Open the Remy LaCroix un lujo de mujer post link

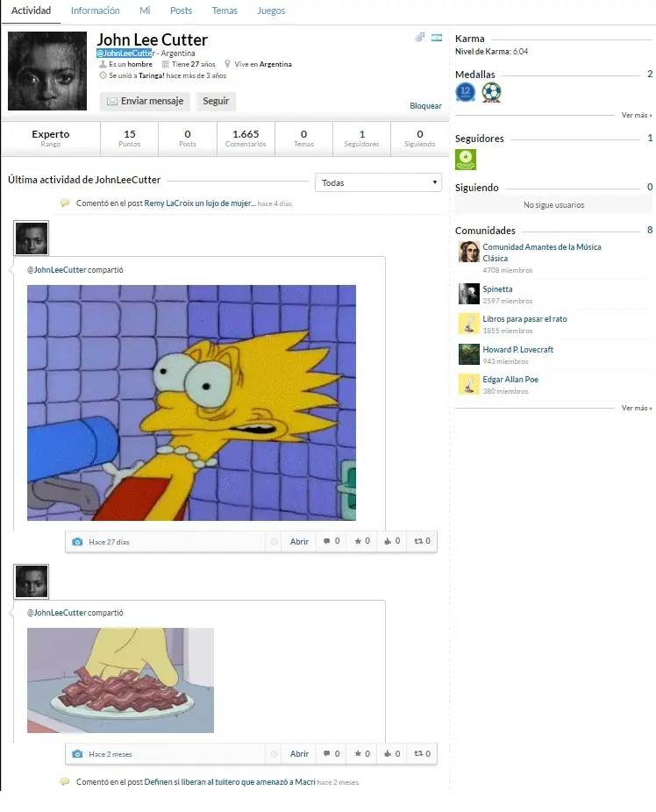[200, 203]
